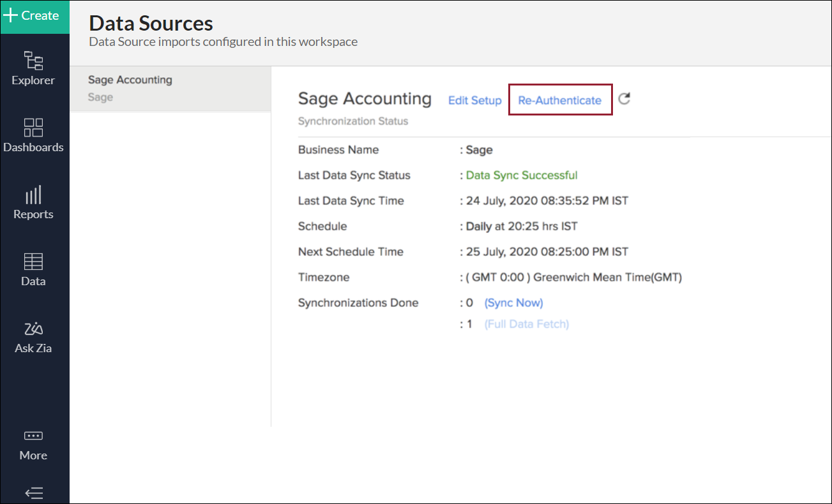Click the Data Sync Successful status text
832x504 pixels.
(522, 175)
